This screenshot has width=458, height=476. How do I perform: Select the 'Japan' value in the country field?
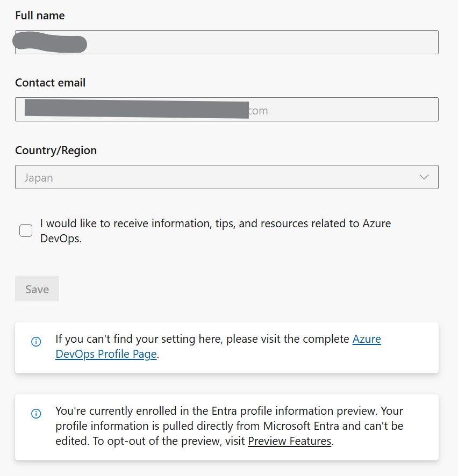39,178
